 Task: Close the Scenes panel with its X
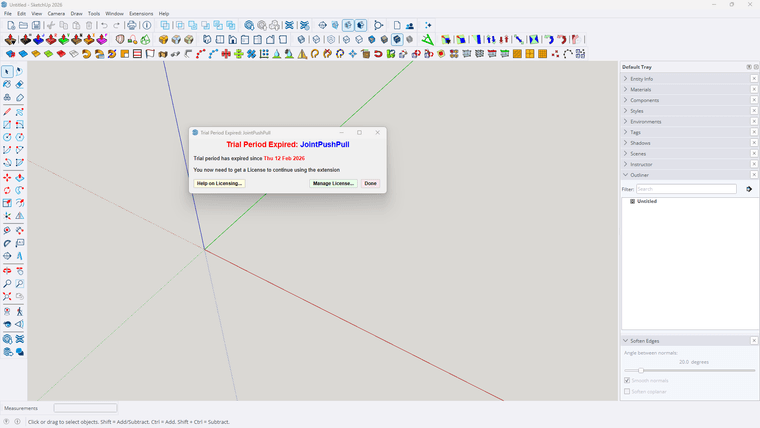pos(754,153)
